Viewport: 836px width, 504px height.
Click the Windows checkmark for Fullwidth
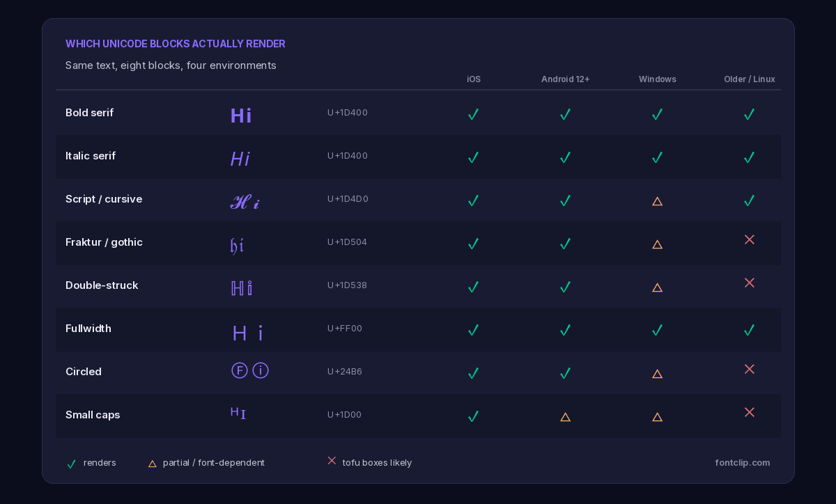[x=657, y=330]
